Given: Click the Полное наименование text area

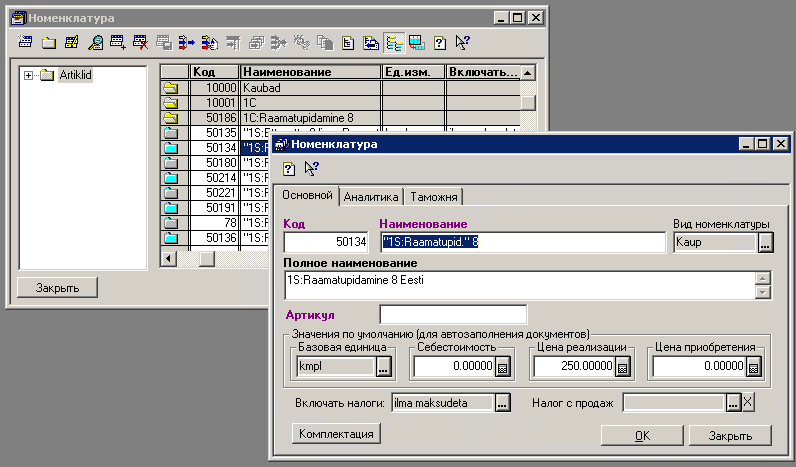Looking at the screenshot, I should coord(520,285).
